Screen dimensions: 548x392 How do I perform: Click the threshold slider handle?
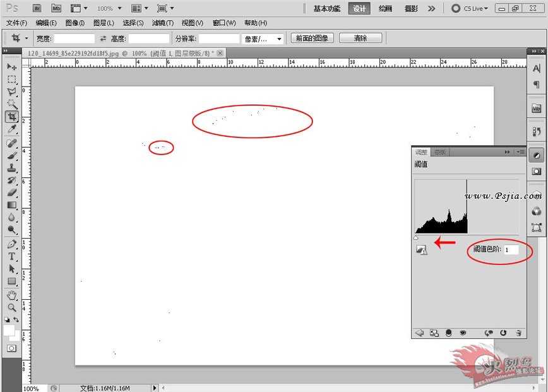(x=416, y=238)
